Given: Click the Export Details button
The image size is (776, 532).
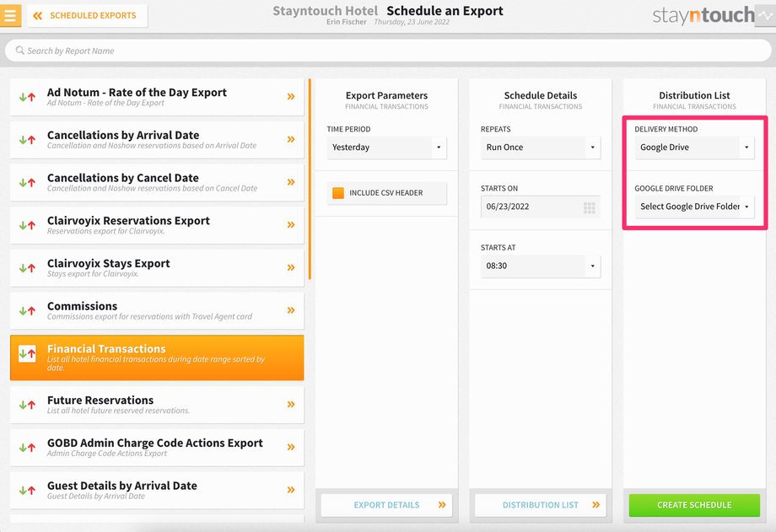Looking at the screenshot, I should click(386, 505).
